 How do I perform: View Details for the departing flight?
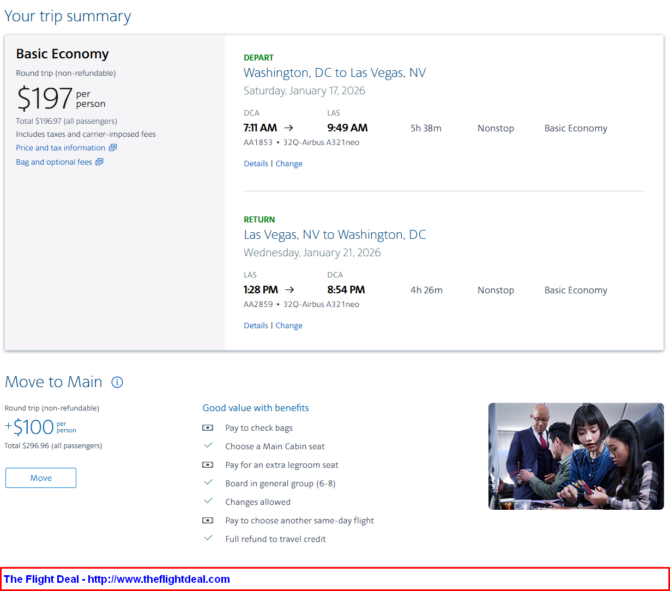point(255,164)
